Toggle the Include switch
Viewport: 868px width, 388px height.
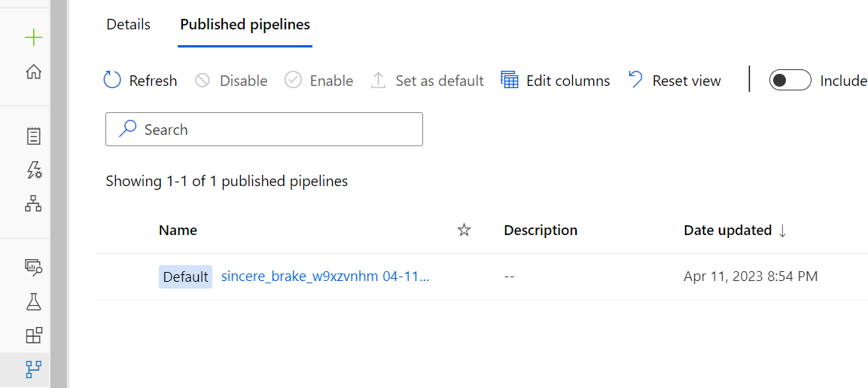click(790, 81)
